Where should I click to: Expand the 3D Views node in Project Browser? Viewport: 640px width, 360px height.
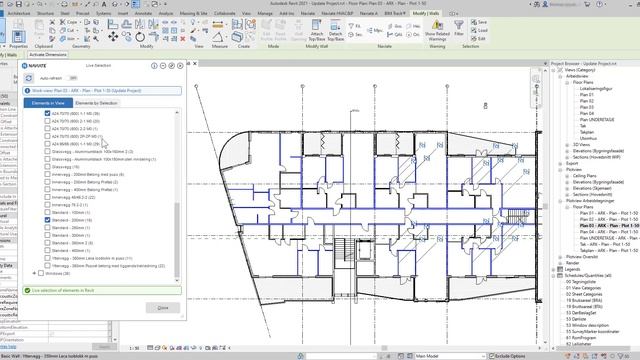[x=567, y=145]
